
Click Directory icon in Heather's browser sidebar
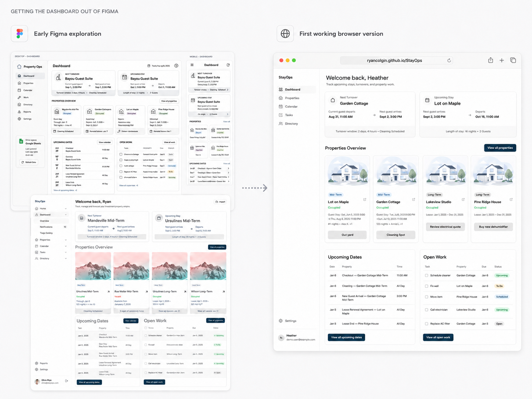(281, 123)
